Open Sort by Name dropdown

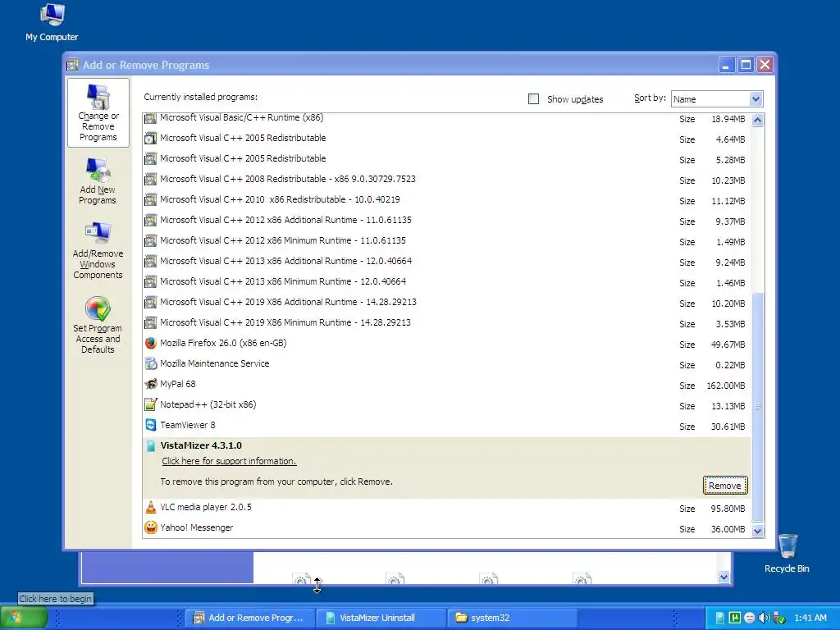(x=717, y=99)
